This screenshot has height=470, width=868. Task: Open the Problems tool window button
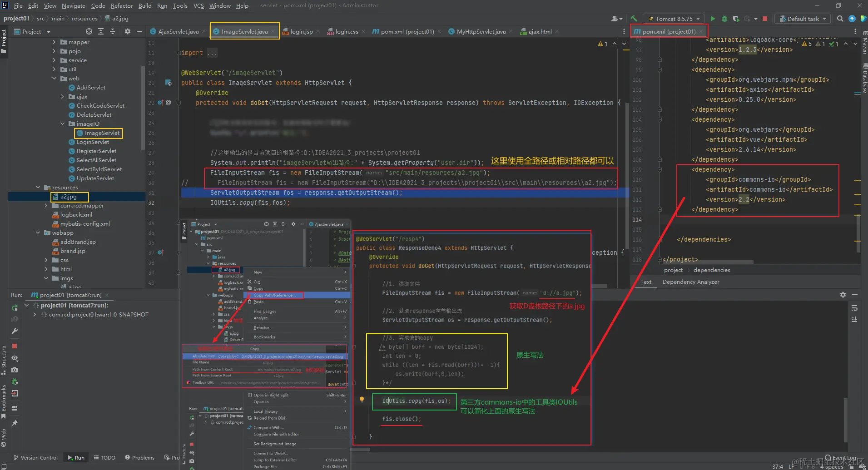pyautogui.click(x=139, y=457)
